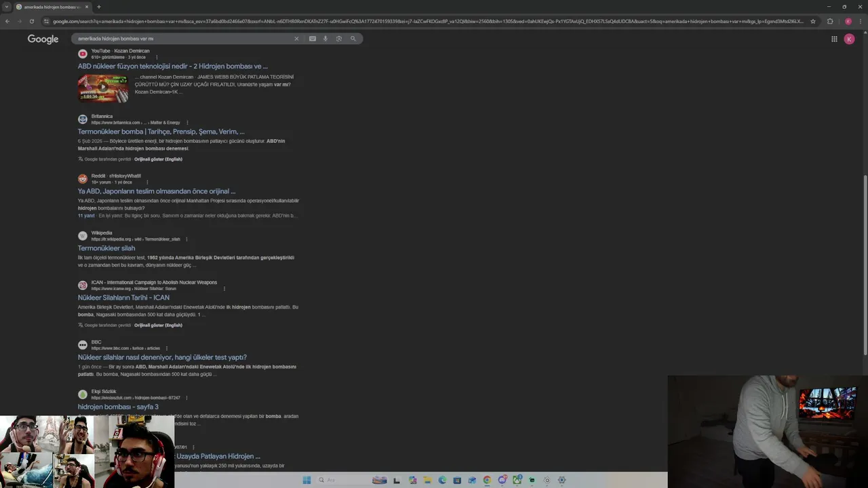Open more options for Reddit result

147,182
